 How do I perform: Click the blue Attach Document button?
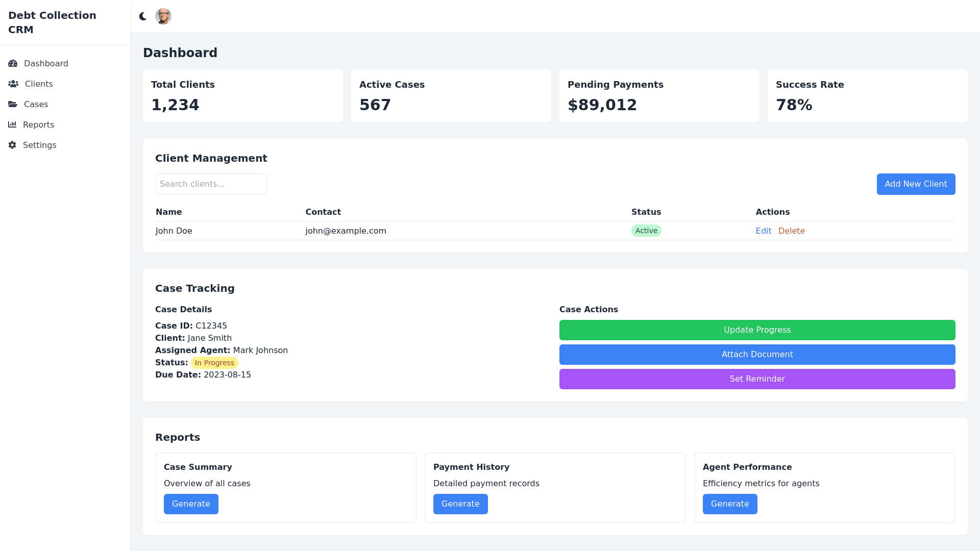point(757,355)
